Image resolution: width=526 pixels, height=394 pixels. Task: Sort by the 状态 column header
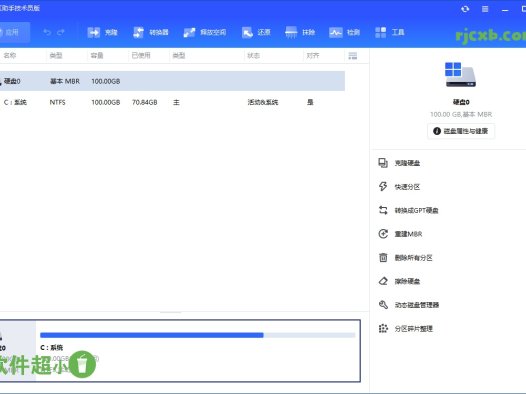[253, 55]
